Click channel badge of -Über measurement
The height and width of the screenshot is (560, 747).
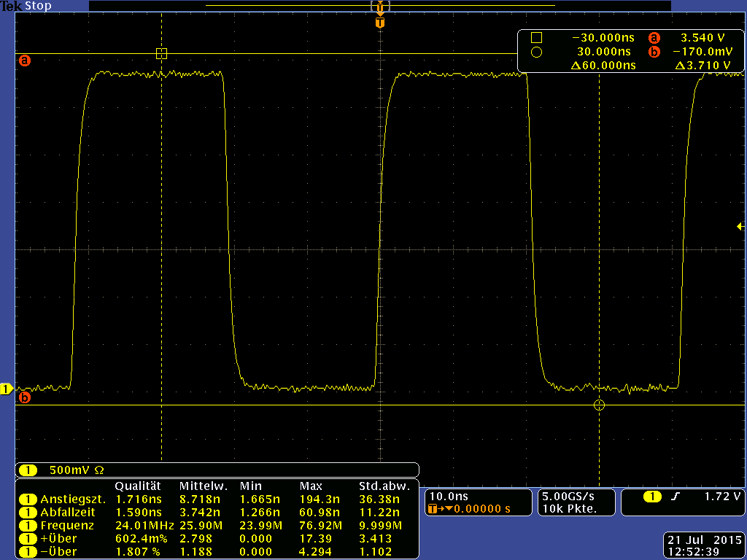[28, 552]
